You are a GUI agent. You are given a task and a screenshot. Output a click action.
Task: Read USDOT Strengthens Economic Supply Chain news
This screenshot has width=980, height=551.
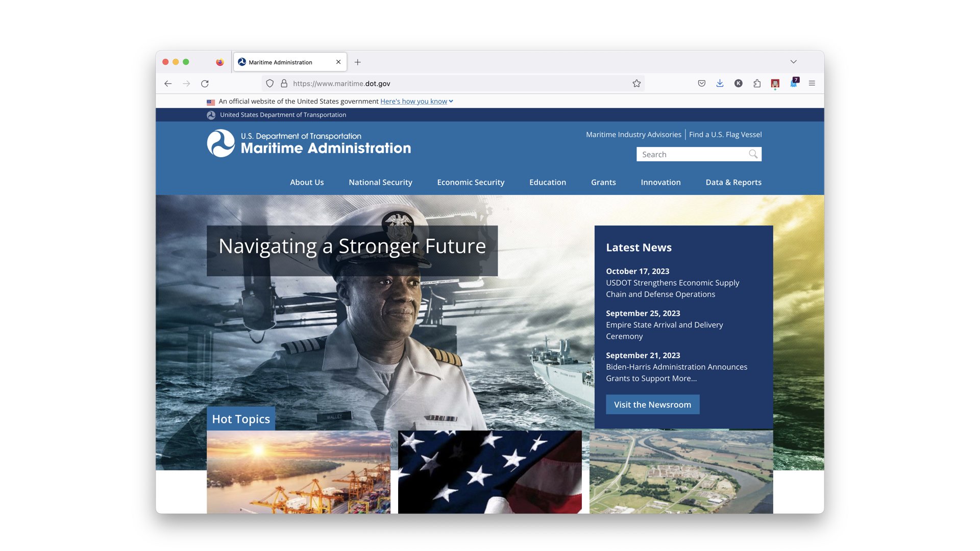pos(672,288)
